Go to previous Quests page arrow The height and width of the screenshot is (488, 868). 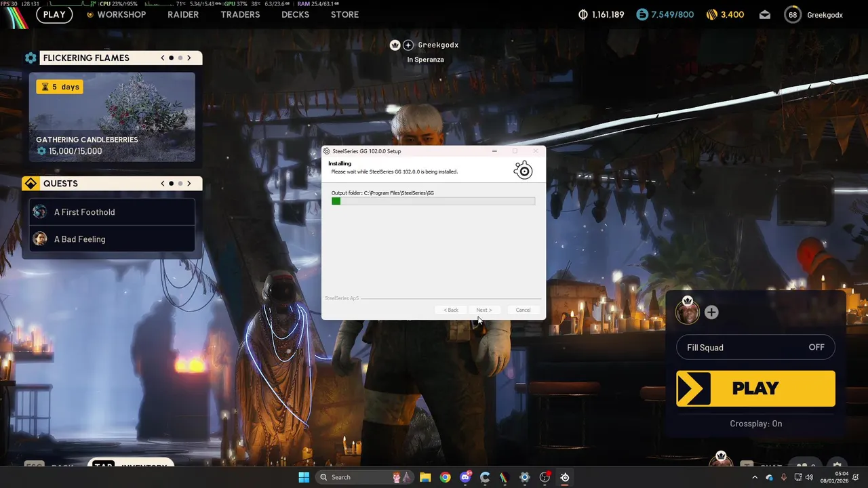(163, 184)
